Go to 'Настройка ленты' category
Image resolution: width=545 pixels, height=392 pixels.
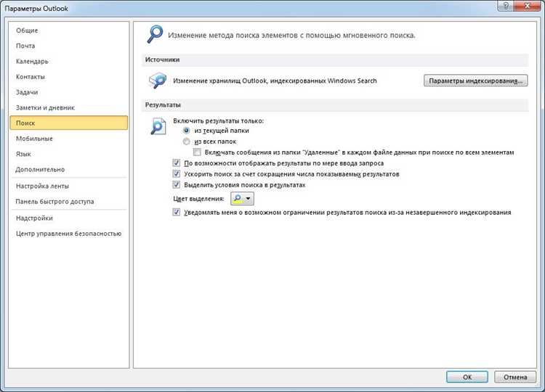[x=69, y=186]
